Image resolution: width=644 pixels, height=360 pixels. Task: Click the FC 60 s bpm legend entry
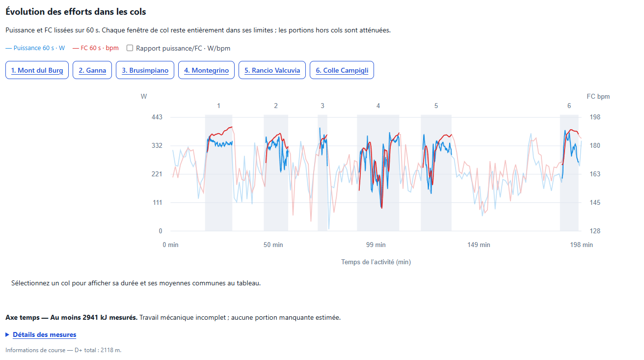coord(95,48)
